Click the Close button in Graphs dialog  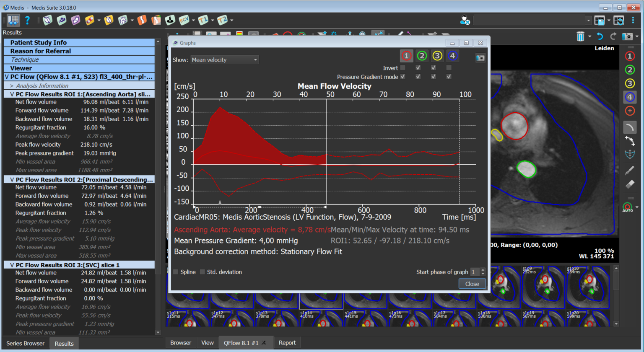472,284
